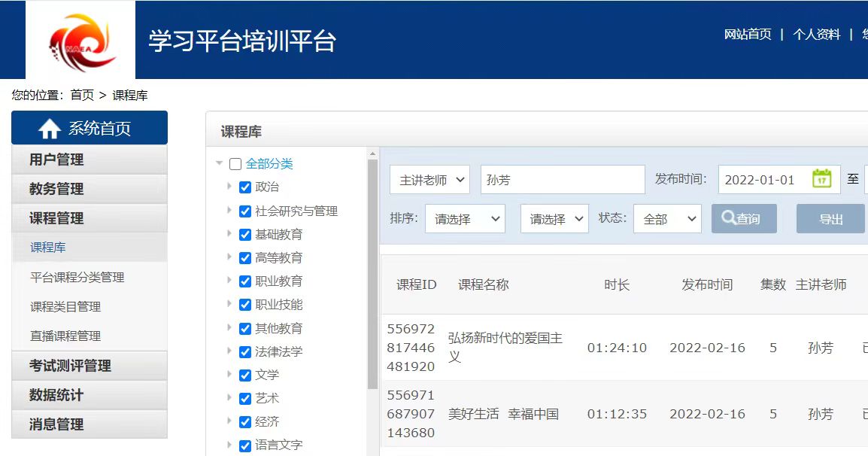
Task: Open the calendar picker for start date
Action: click(821, 179)
